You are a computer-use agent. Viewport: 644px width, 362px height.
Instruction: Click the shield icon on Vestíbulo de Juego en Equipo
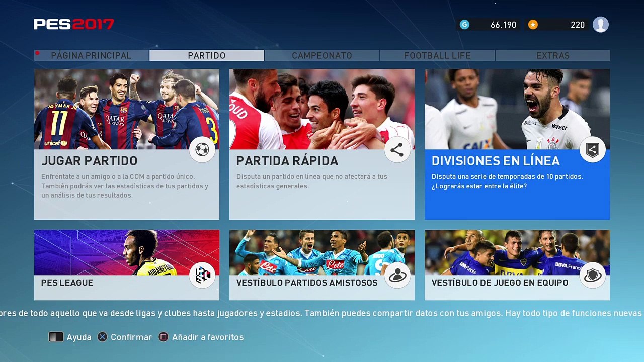tap(592, 275)
